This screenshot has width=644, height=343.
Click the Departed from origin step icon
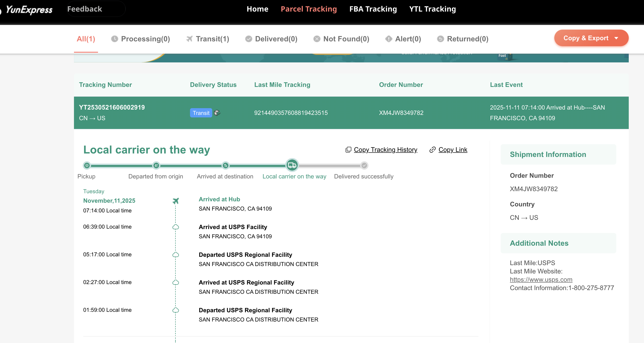point(156,165)
